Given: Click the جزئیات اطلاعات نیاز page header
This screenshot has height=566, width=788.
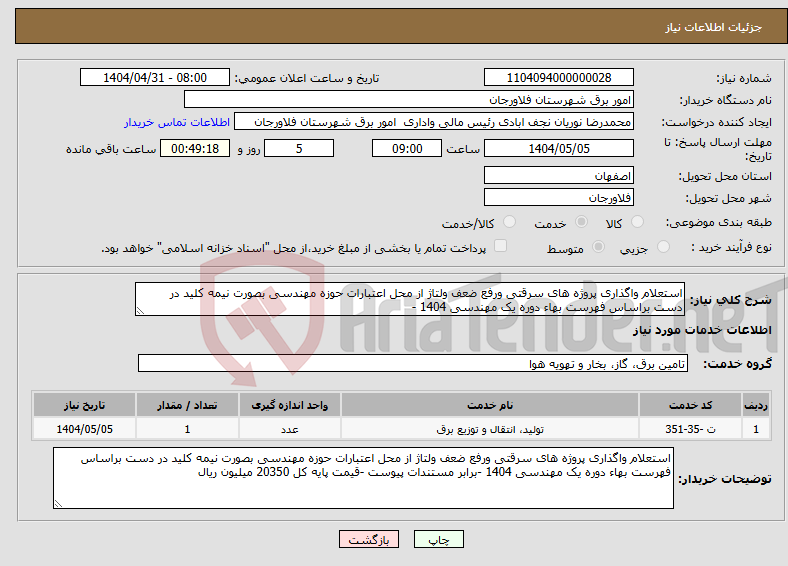Looking at the screenshot, I should click(714, 27).
